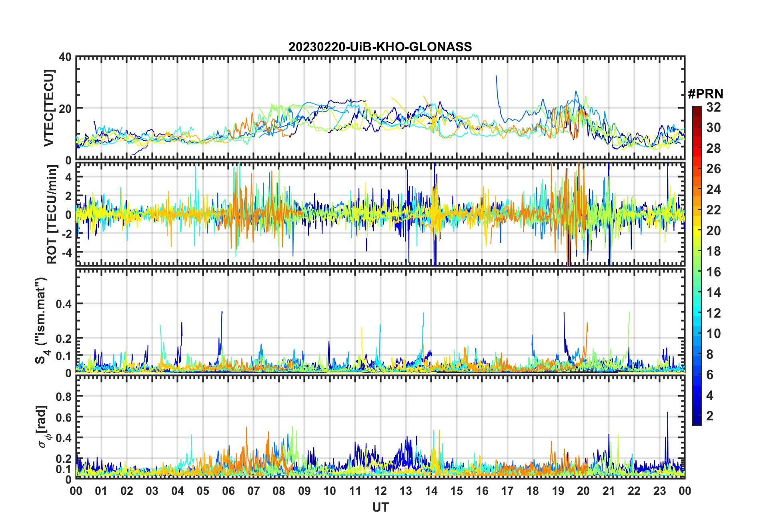Click the 8 label on the PRN colorbar
761x532 pixels.
click(x=710, y=354)
